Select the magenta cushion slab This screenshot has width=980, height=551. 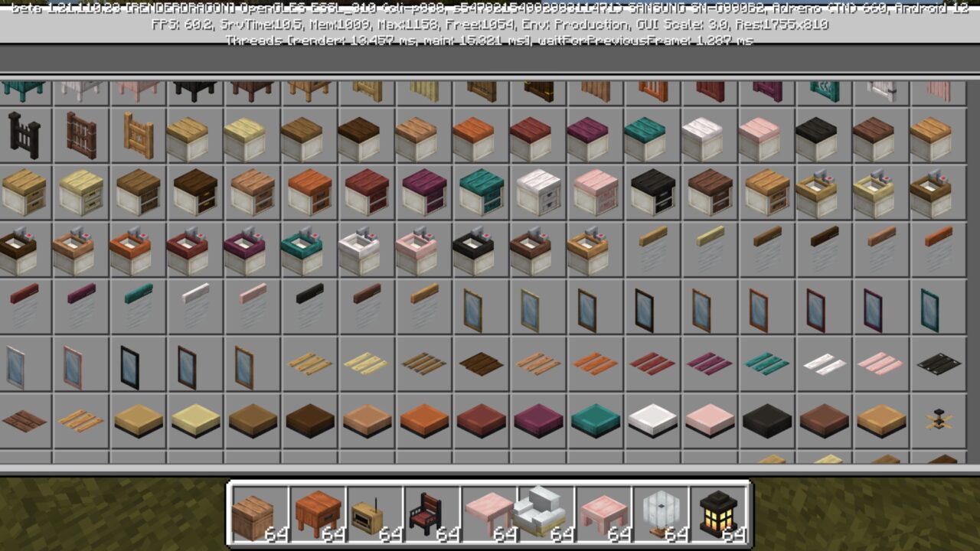click(538, 420)
